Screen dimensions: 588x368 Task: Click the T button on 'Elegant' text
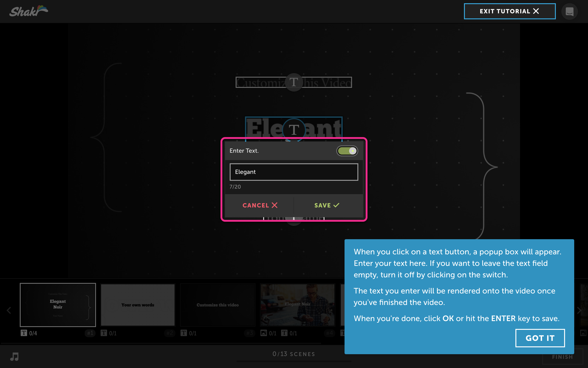[294, 129]
